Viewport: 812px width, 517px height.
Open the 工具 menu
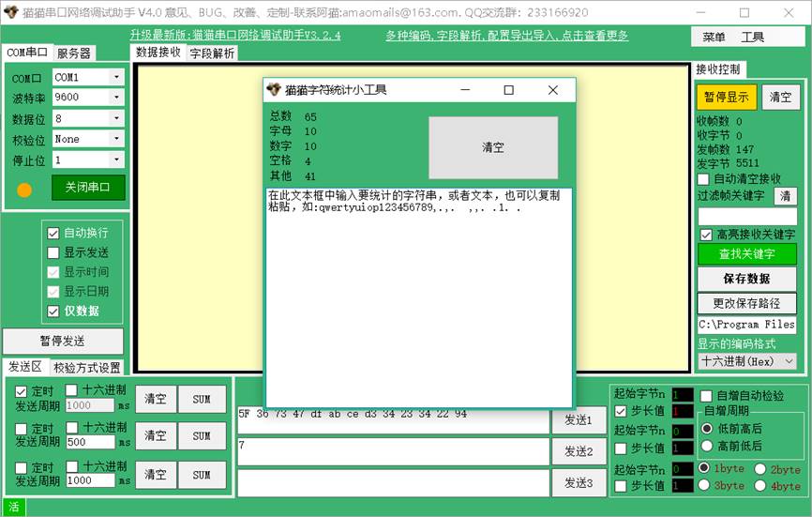752,38
